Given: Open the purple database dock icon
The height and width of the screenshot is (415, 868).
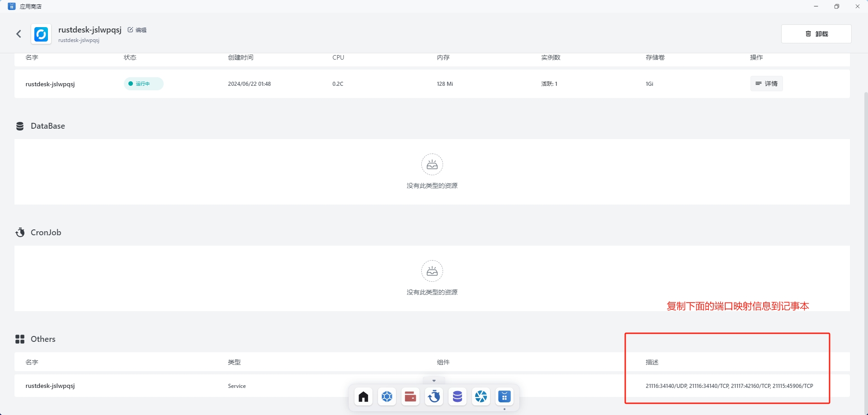Looking at the screenshot, I should pyautogui.click(x=458, y=396).
